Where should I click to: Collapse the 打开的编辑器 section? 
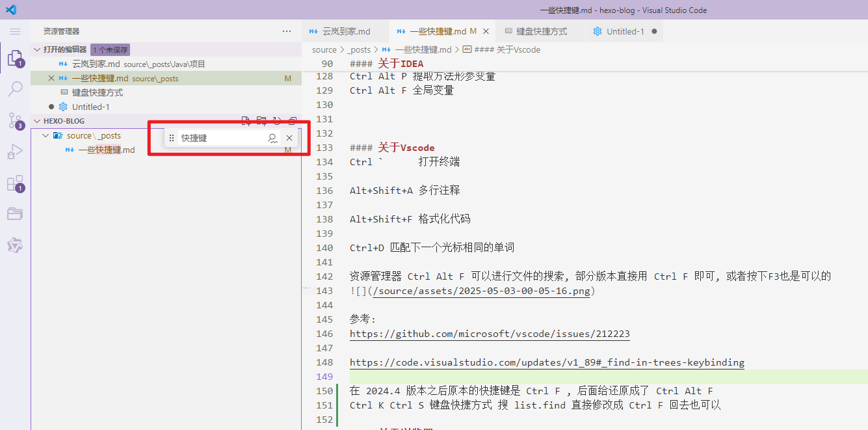pos(36,49)
